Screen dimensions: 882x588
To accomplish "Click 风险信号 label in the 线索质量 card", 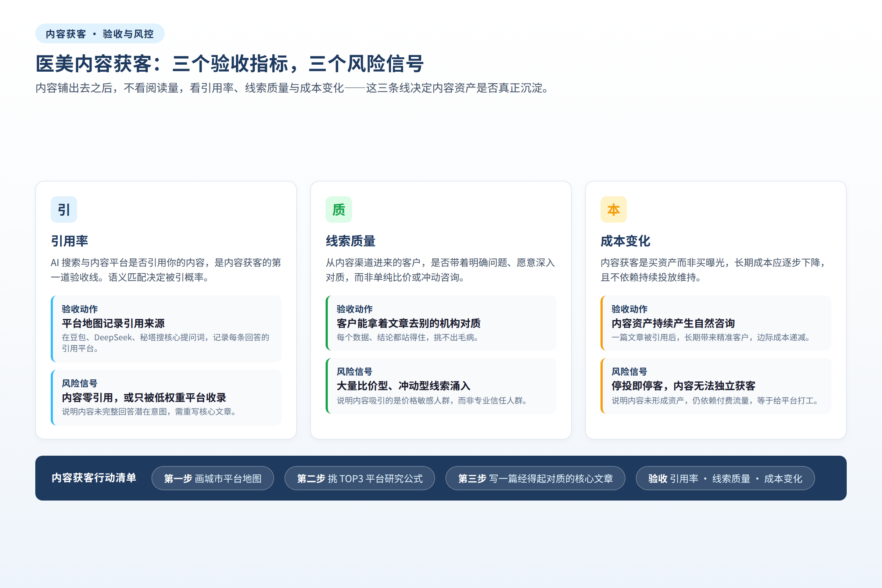I will coord(355,372).
